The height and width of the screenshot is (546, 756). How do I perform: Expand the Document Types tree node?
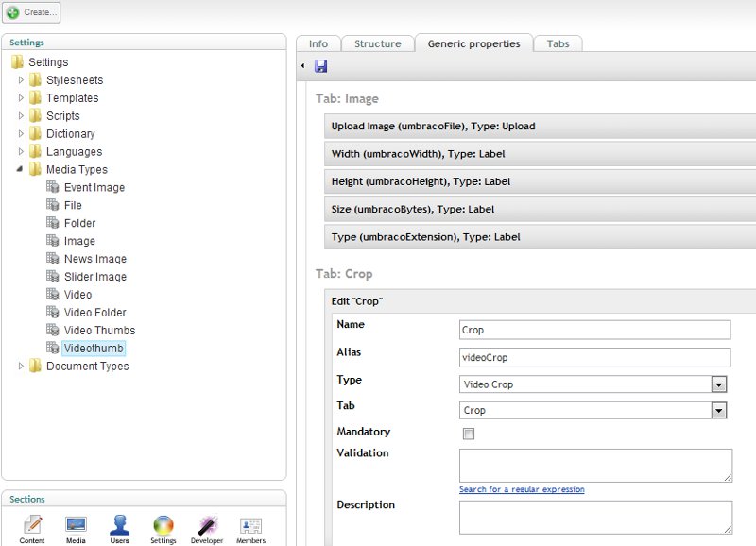21,367
